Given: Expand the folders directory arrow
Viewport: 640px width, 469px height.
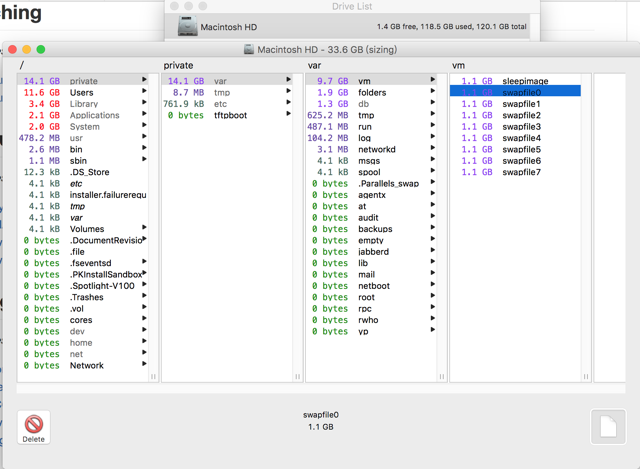Looking at the screenshot, I should (x=433, y=91).
